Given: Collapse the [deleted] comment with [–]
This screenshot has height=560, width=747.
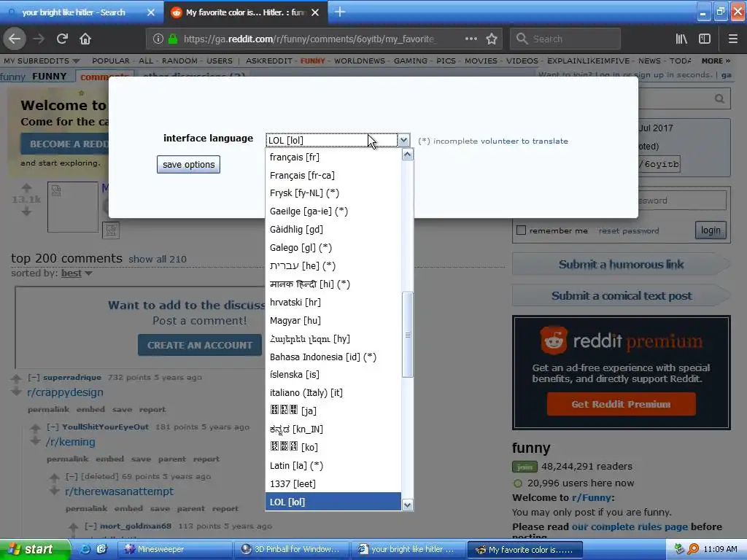Looking at the screenshot, I should click(72, 476).
